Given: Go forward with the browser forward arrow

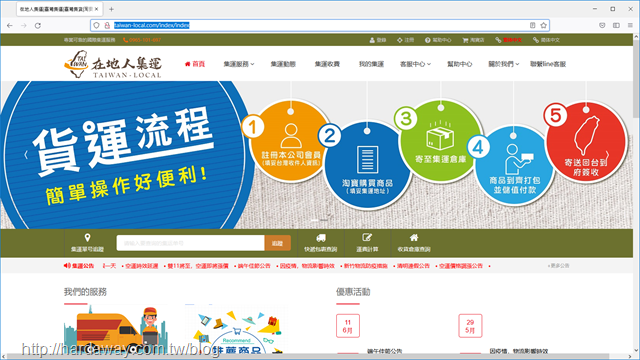Looking at the screenshot, I should [24, 25].
